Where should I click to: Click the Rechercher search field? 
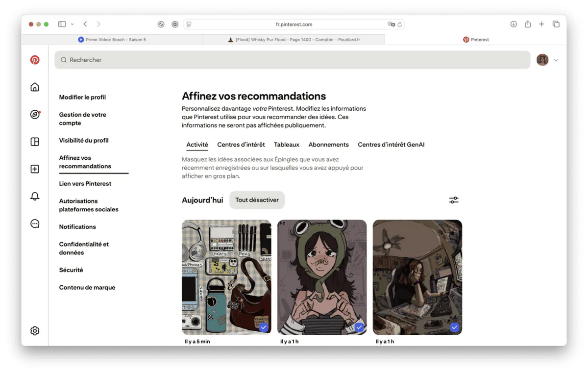tap(293, 60)
